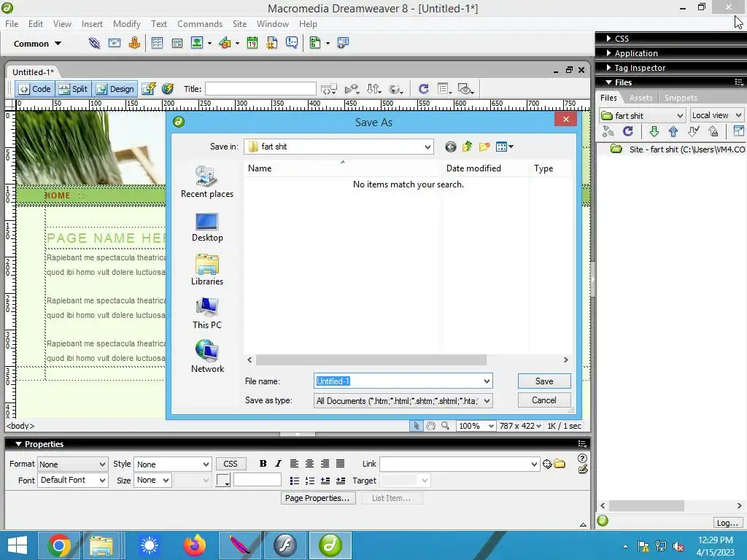Open the File menu
747x560 pixels.
click(12, 24)
